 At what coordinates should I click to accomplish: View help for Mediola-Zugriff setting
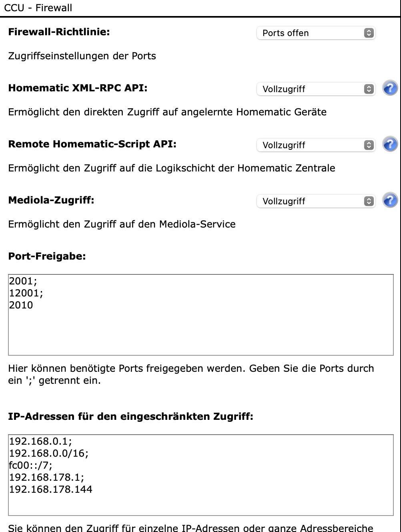click(389, 200)
